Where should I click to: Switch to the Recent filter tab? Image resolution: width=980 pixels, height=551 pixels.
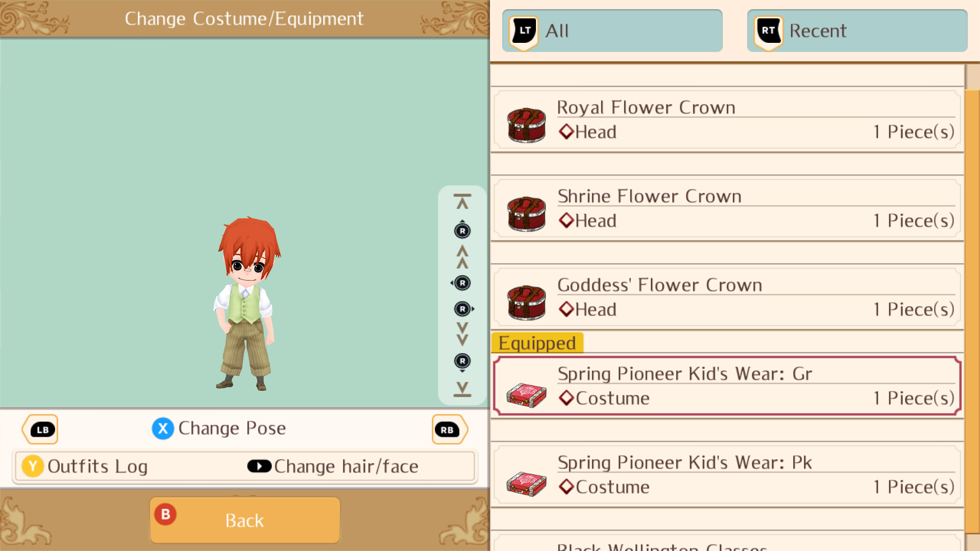[857, 31]
